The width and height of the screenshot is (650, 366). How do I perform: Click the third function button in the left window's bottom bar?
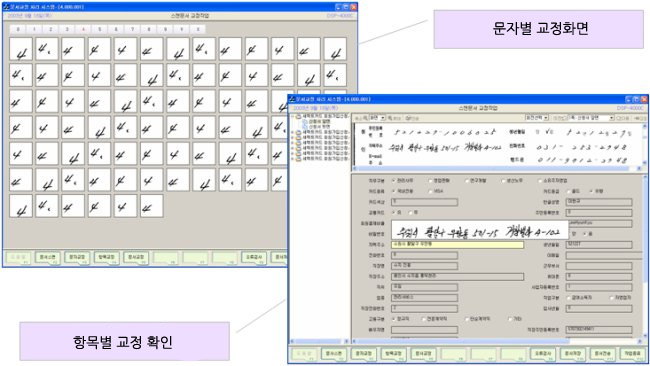pyautogui.click(x=77, y=257)
